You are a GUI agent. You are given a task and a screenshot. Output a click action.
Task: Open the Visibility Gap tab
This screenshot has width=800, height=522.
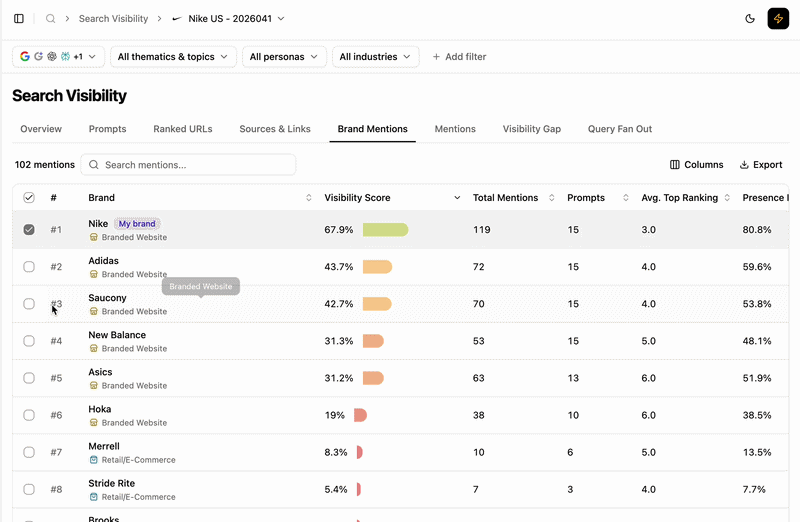[x=532, y=129]
